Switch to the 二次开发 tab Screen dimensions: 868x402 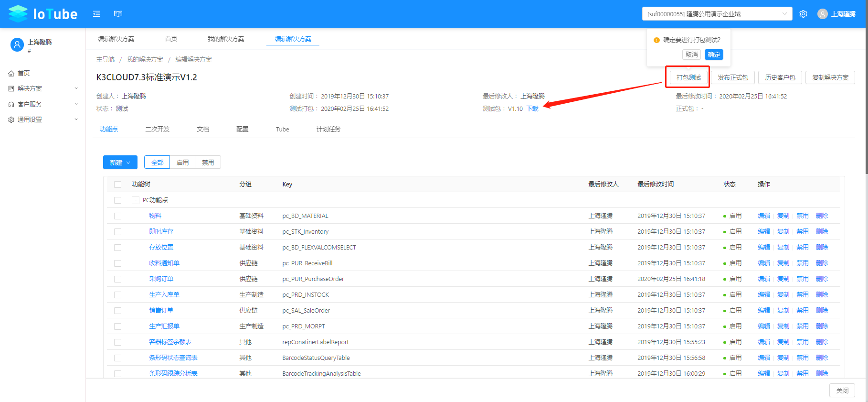158,129
